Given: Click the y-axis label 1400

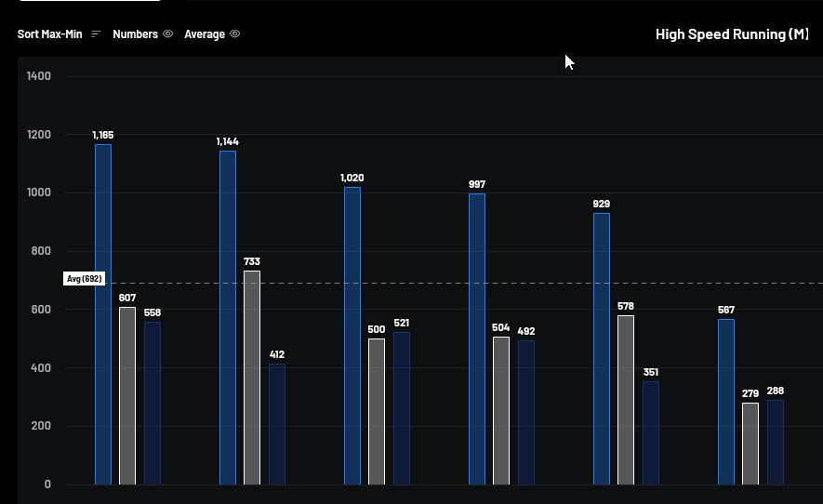Looking at the screenshot, I should point(39,76).
